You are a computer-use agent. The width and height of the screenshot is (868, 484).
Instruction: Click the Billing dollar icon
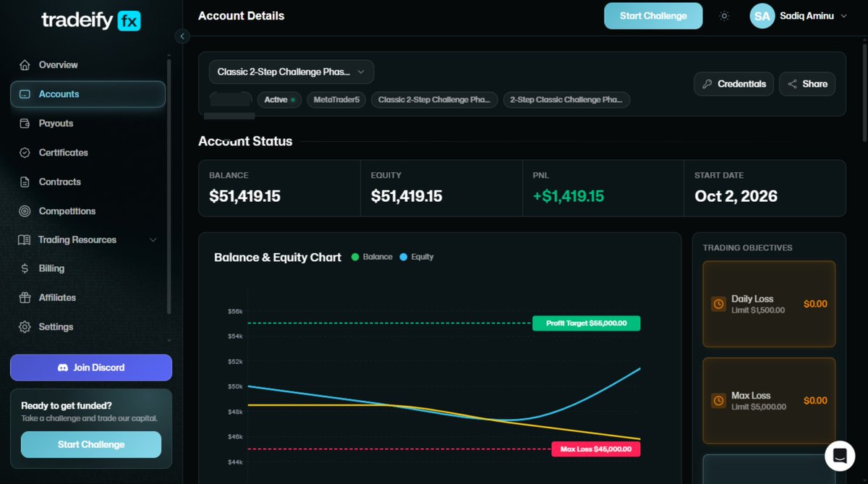25,268
